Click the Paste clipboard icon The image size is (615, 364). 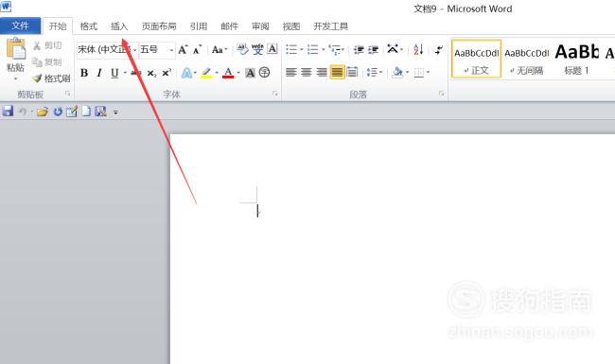tap(16, 48)
